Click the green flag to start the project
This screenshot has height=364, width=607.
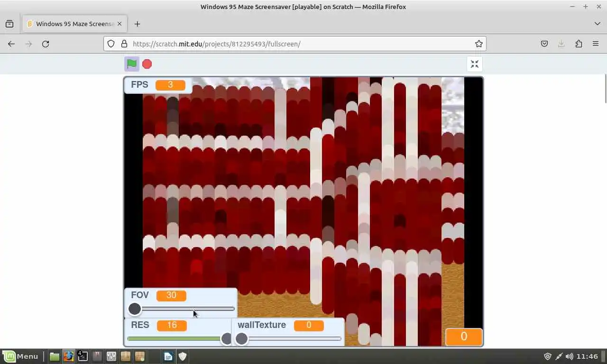[x=132, y=64]
